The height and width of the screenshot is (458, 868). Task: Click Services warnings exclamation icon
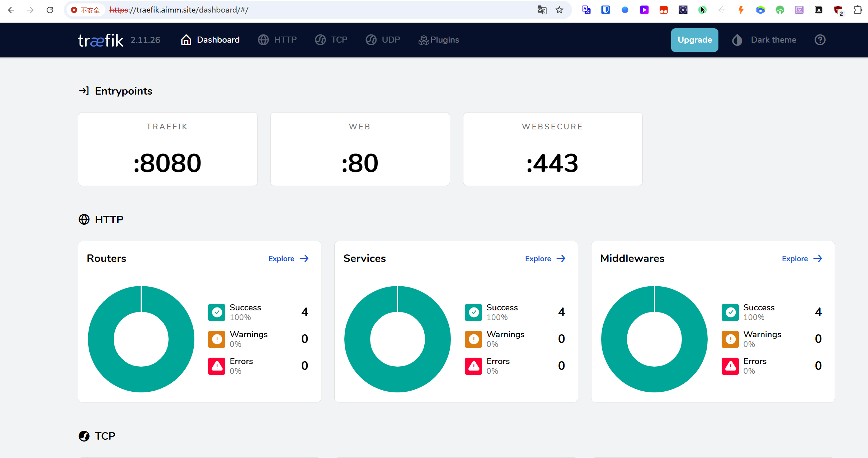coord(473,339)
